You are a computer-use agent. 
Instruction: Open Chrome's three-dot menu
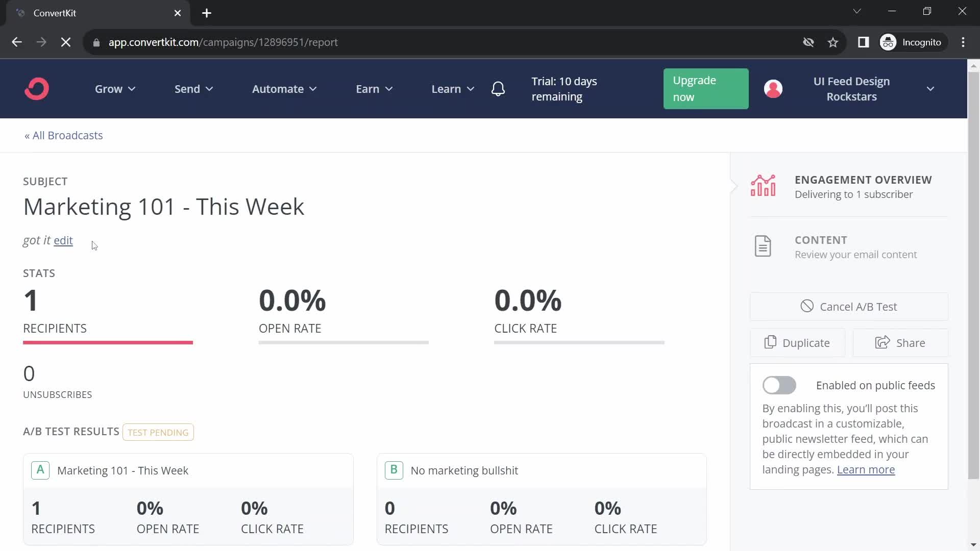click(963, 42)
